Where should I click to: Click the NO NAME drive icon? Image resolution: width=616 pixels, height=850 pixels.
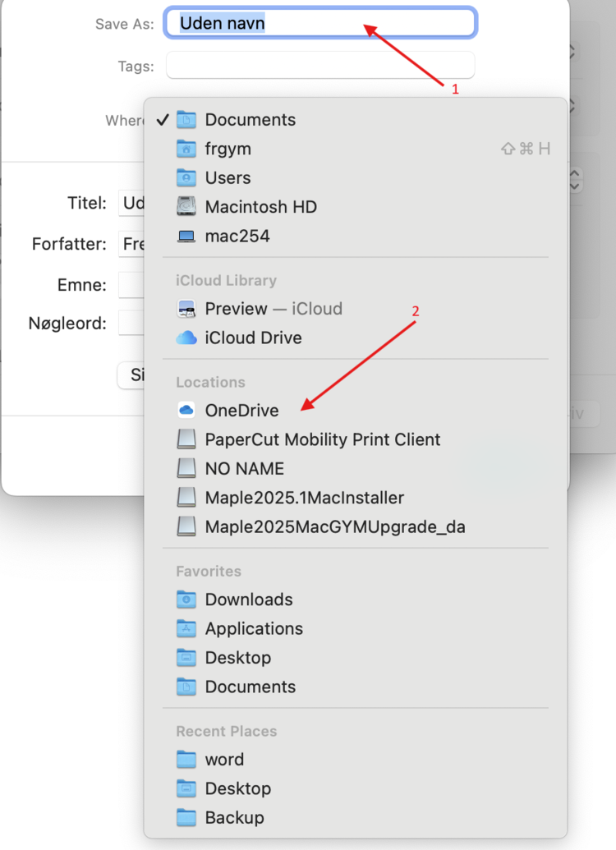(x=186, y=469)
